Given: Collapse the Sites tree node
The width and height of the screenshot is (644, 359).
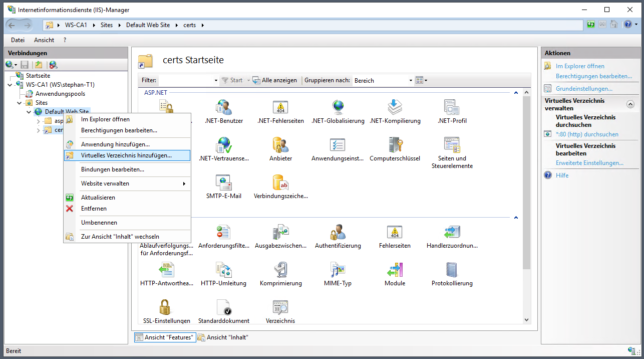Looking at the screenshot, I should (20, 103).
